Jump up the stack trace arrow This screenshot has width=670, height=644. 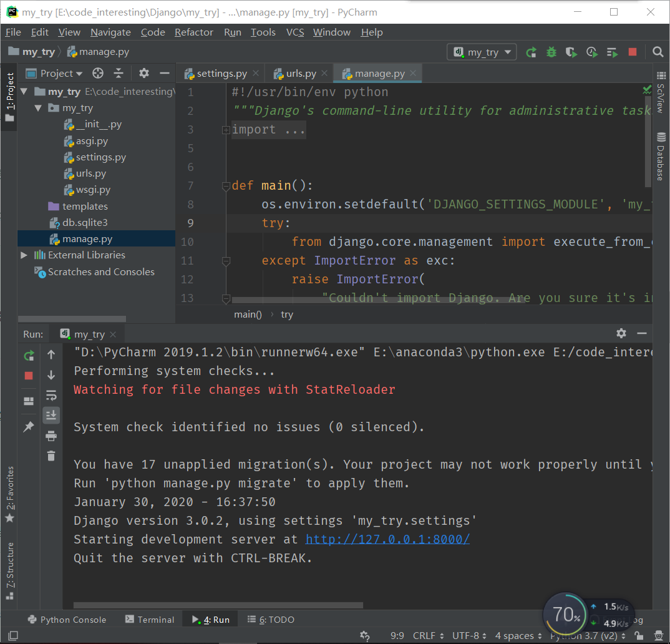(x=51, y=354)
